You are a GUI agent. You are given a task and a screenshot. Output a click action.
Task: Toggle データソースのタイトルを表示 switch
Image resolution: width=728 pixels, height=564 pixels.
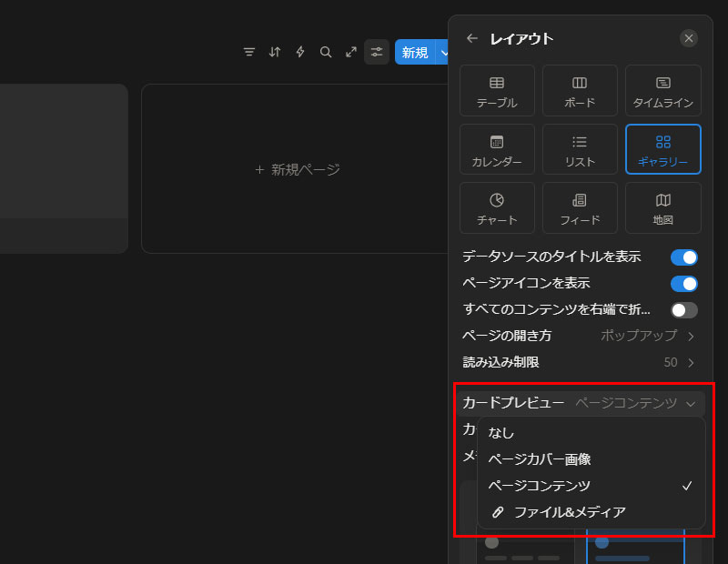click(683, 257)
